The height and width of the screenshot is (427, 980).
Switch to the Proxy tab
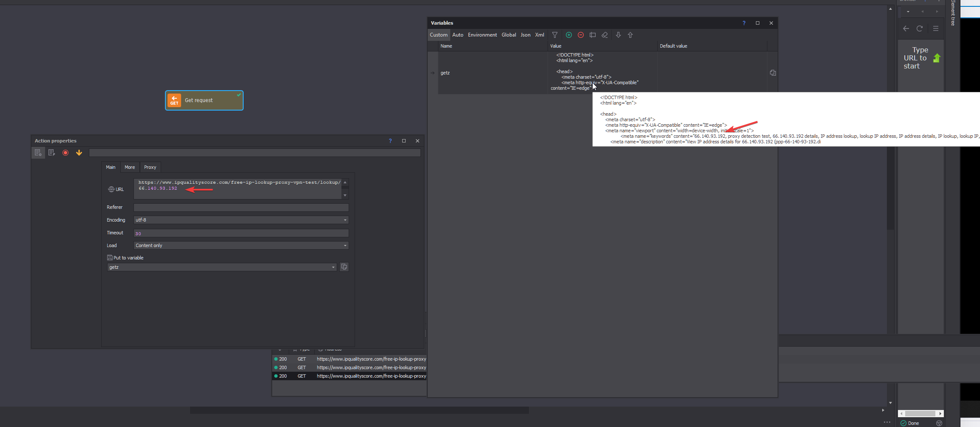[x=150, y=167]
